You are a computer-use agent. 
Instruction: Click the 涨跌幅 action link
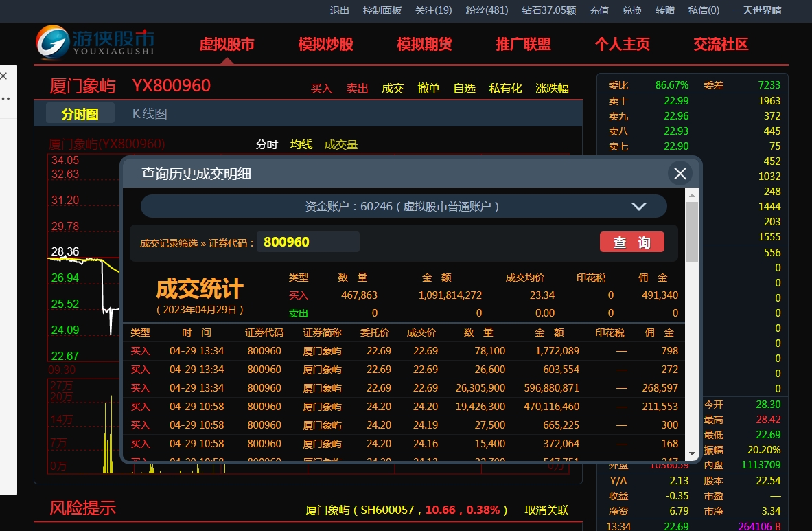tap(552, 89)
